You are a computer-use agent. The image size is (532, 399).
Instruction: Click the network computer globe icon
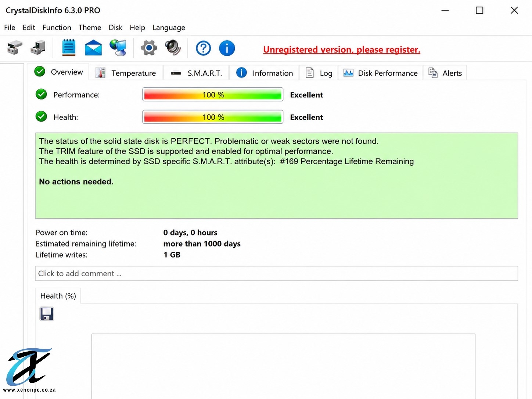[x=118, y=48]
